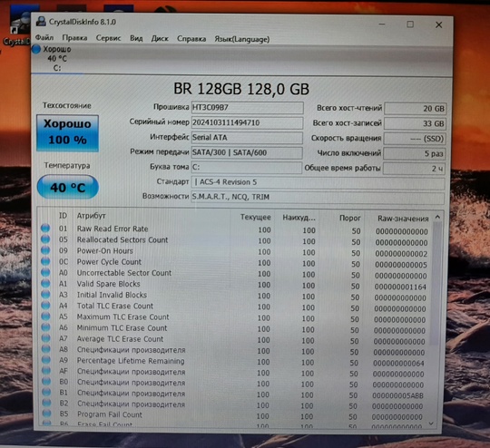The width and height of the screenshot is (490, 448).
Task: Click status icon for Program Fail Count
Action: (46, 413)
